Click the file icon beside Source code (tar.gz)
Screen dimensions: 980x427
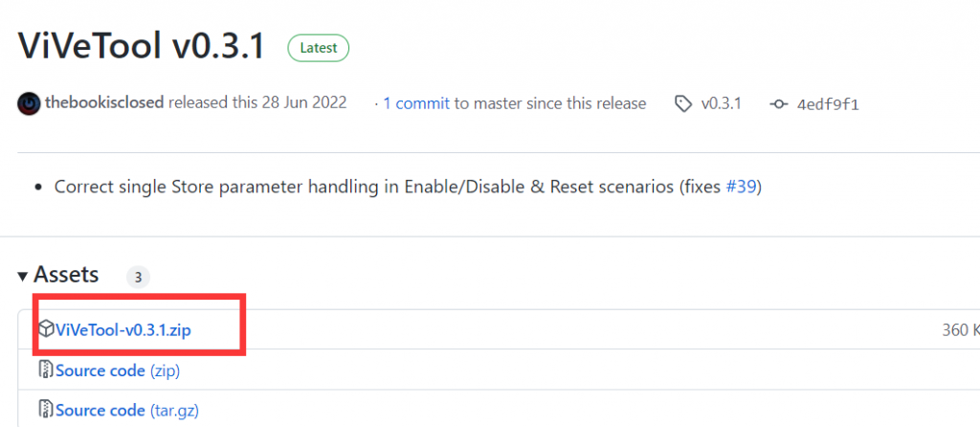tap(46, 410)
